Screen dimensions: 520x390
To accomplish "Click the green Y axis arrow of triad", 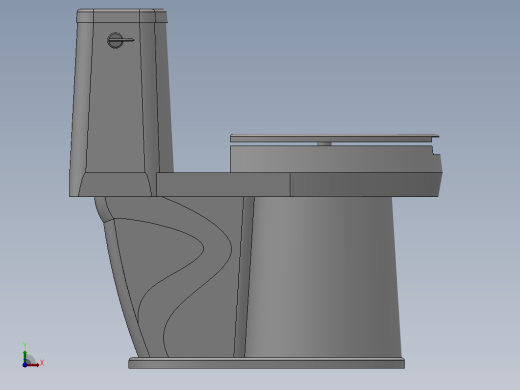I will tap(25, 357).
